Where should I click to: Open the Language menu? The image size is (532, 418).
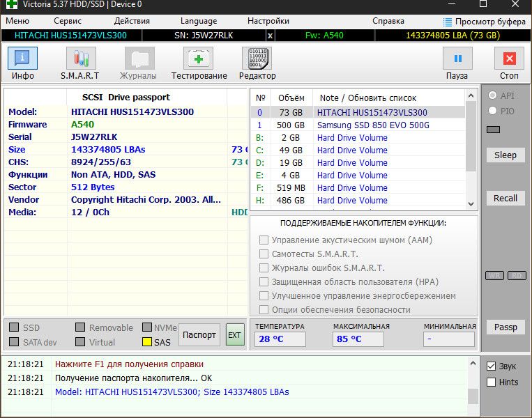click(x=199, y=21)
